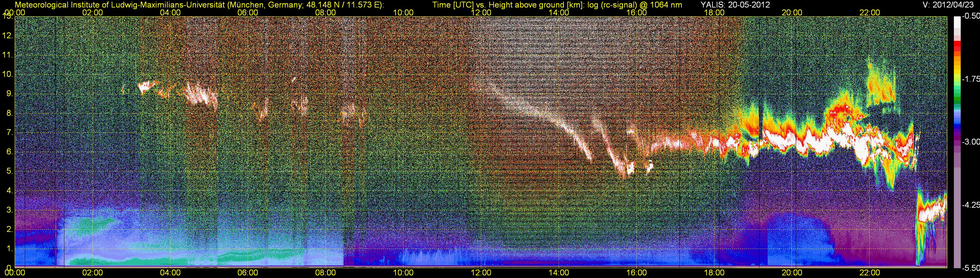Click the 08:00 label on the bottom time axis
Screen dimensions: 980x278
(326, 273)
